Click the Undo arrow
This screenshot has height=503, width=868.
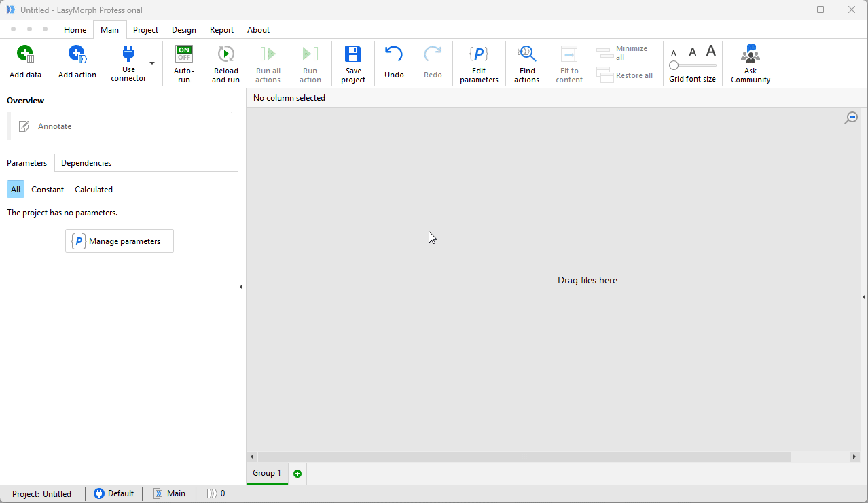(394, 54)
